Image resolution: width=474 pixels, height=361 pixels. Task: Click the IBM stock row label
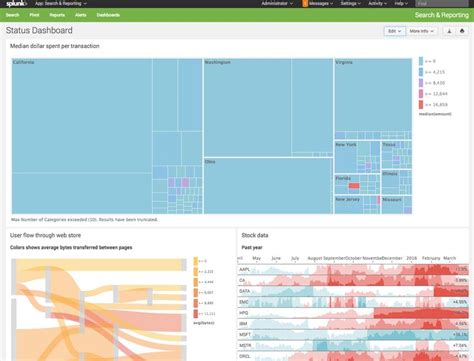[x=243, y=324]
